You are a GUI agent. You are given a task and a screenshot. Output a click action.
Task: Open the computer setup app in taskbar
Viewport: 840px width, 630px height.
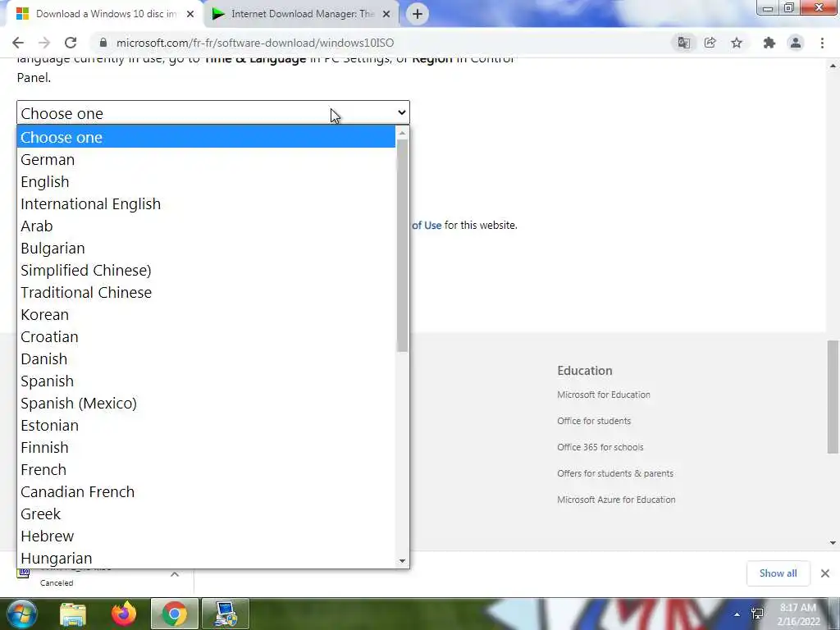226,614
